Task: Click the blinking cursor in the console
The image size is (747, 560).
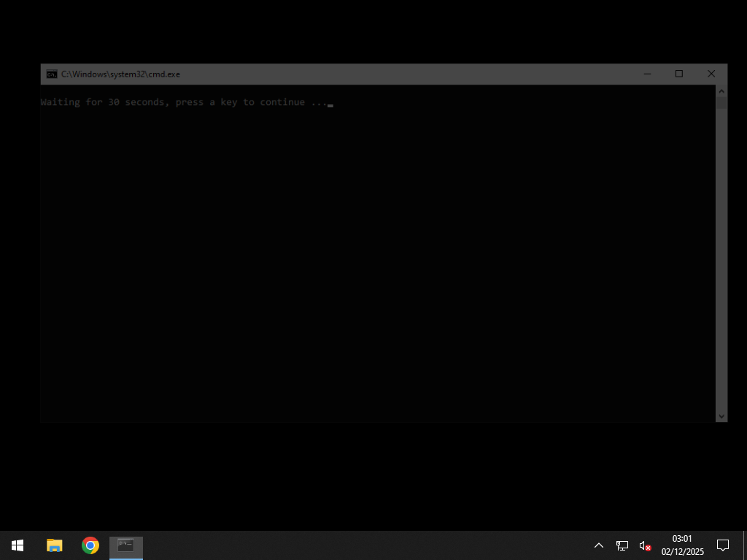Action: [x=331, y=104]
